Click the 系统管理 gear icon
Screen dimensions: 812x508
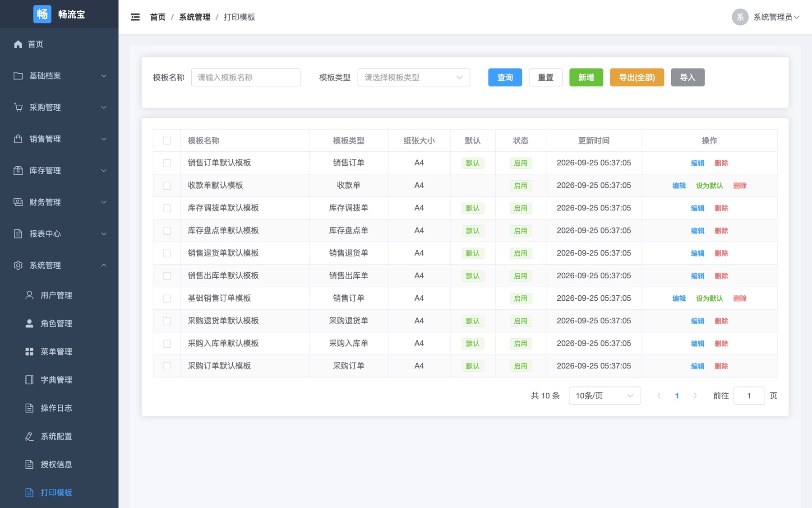(18, 265)
